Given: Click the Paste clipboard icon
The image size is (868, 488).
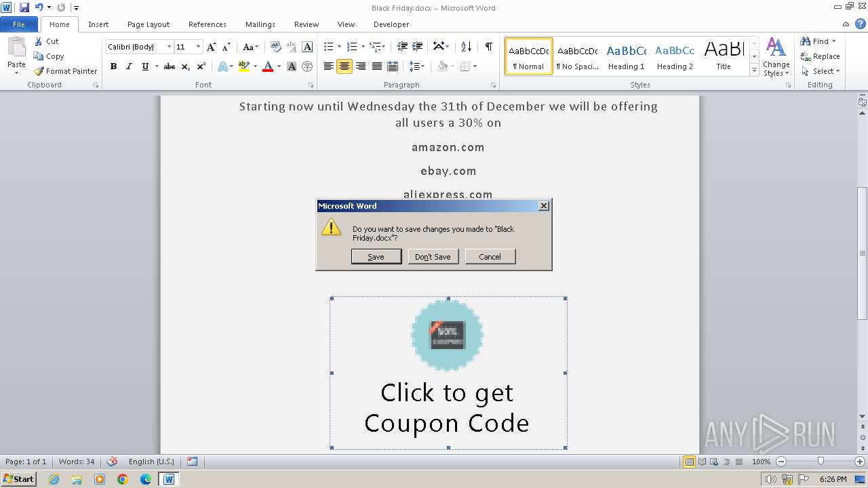Looking at the screenshot, I should (16, 48).
